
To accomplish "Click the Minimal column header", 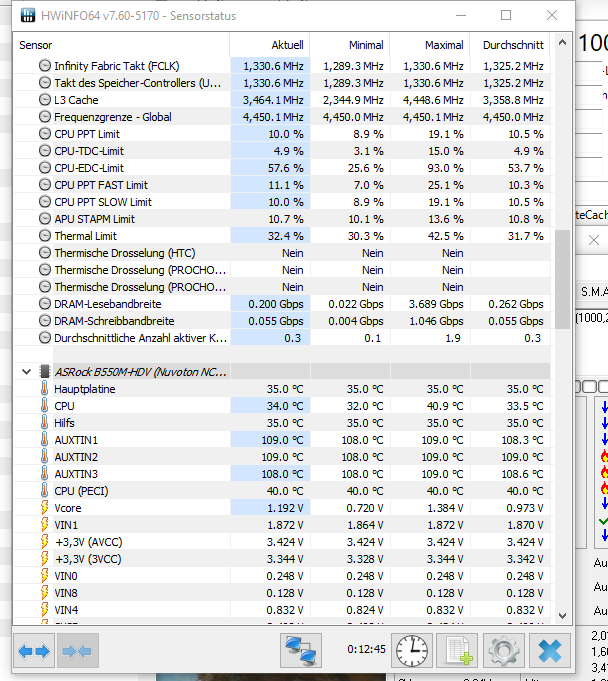I will point(350,45).
